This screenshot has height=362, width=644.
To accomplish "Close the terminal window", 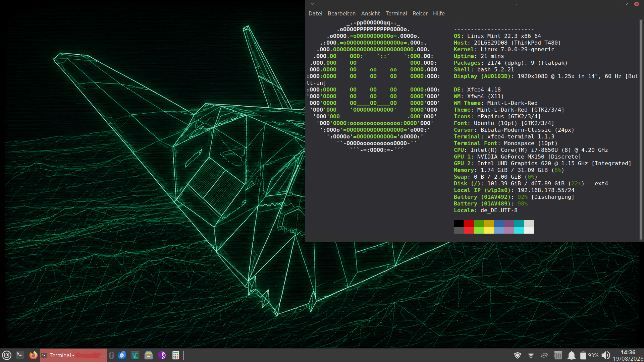I will point(637,4).
